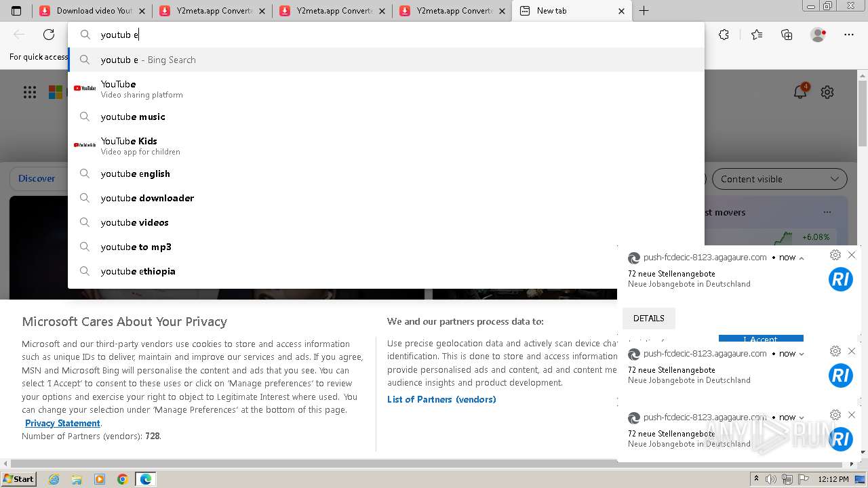
Task: Choose YouTube Kids suggestion
Action: point(387,146)
